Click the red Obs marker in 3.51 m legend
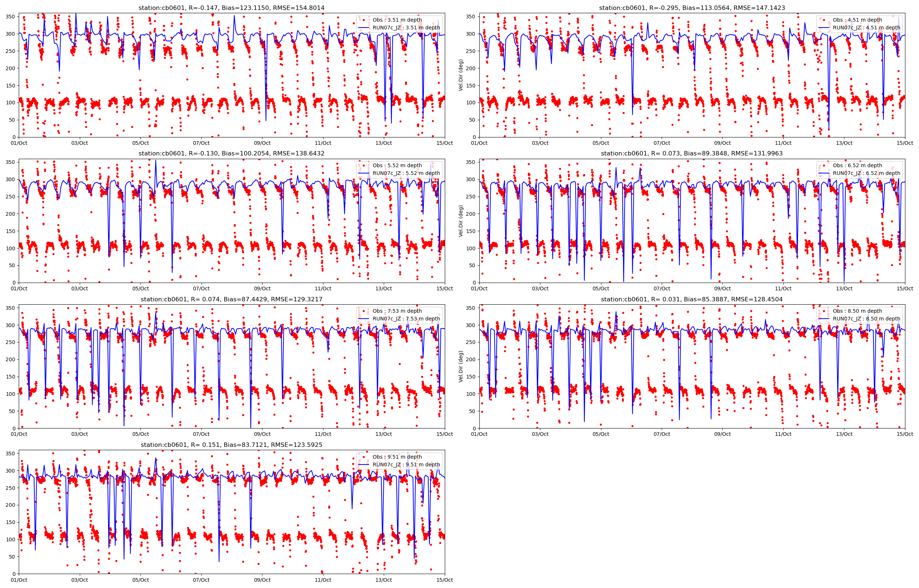This screenshot has height=588, width=919. click(364, 20)
